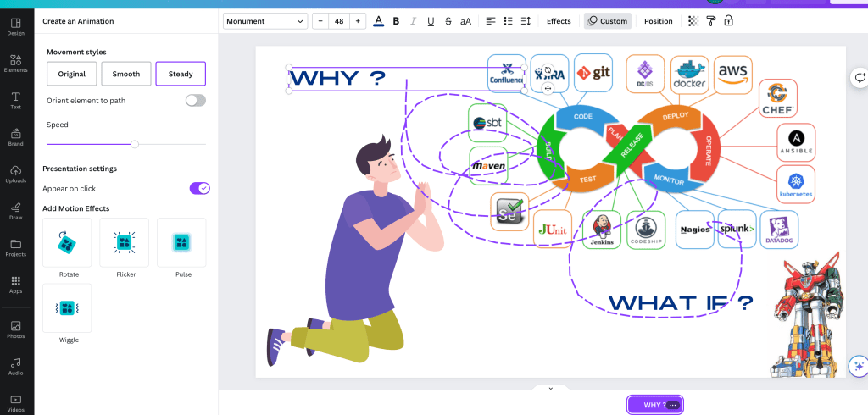This screenshot has height=415, width=868.
Task: Open the Effects options
Action: 559,21
